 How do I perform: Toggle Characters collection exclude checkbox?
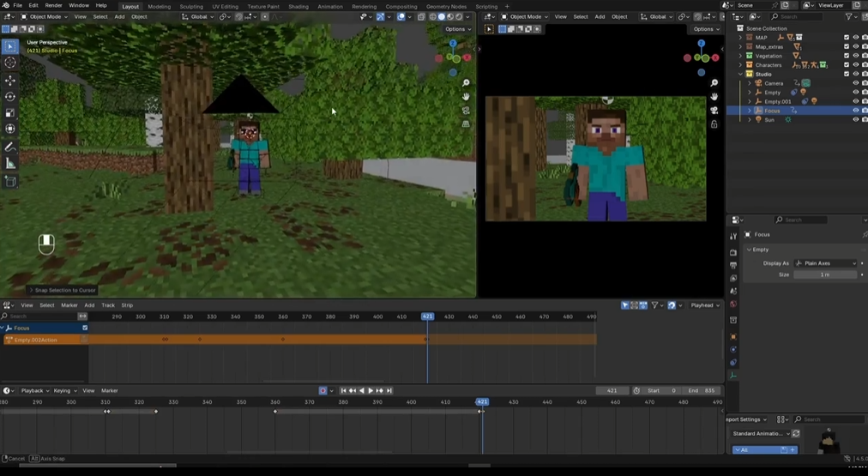point(847,65)
